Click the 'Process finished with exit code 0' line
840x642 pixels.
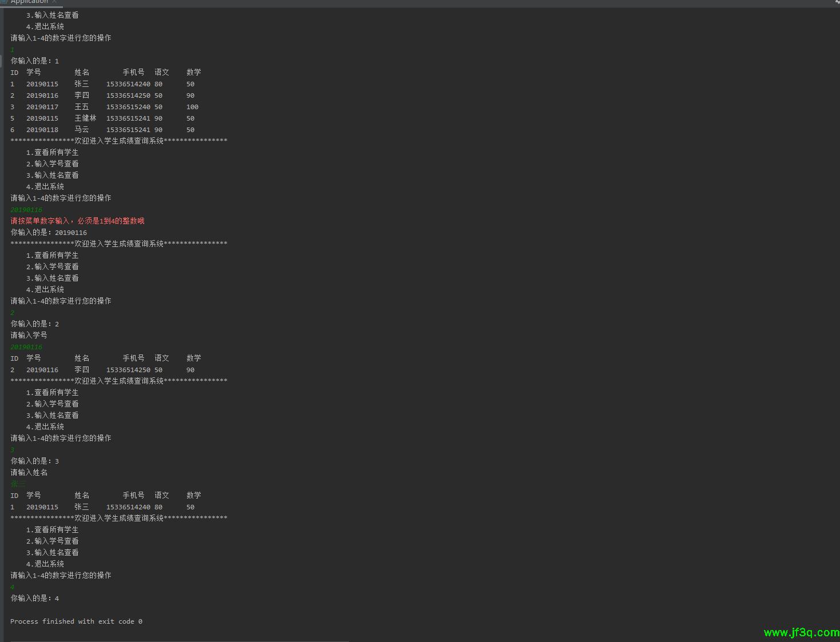(76, 621)
